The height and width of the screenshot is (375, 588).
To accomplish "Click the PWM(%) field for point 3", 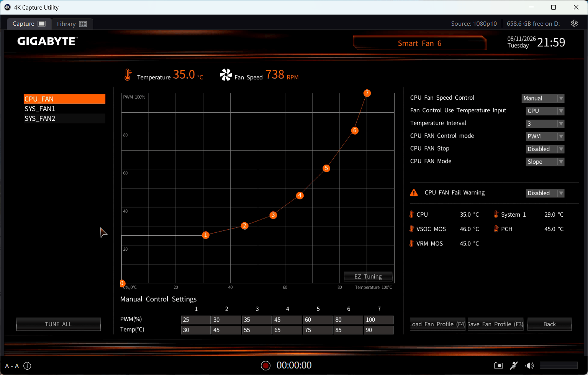I will 257,320.
